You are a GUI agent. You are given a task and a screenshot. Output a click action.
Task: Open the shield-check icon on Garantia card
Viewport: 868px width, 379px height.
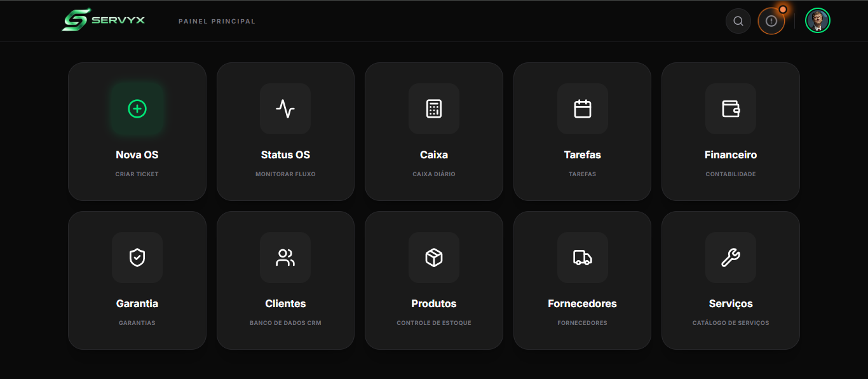coord(137,258)
